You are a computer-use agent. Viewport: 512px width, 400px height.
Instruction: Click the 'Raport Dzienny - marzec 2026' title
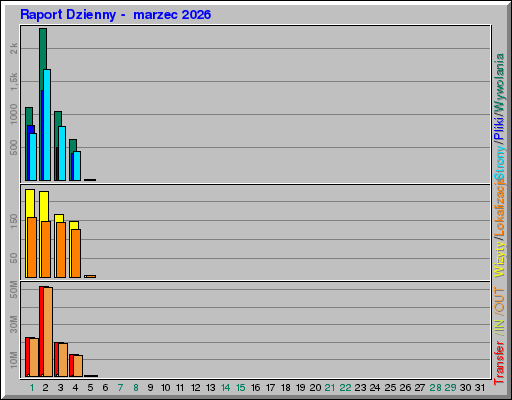pos(115,15)
